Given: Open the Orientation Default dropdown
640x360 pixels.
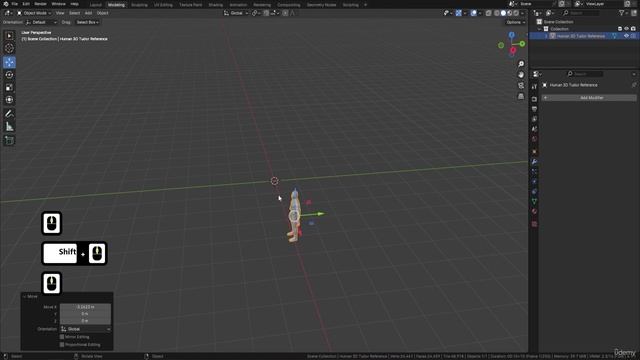Looking at the screenshot, I should [x=41, y=22].
